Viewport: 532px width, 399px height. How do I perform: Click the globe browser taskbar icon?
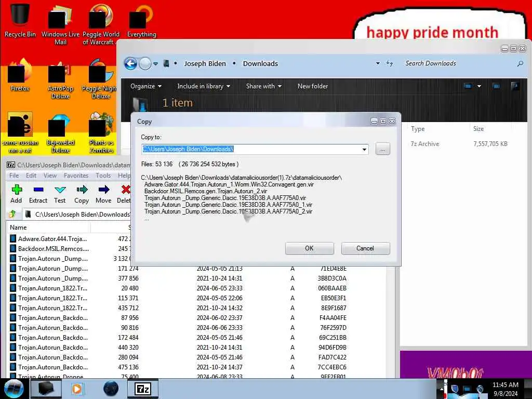[111, 389]
